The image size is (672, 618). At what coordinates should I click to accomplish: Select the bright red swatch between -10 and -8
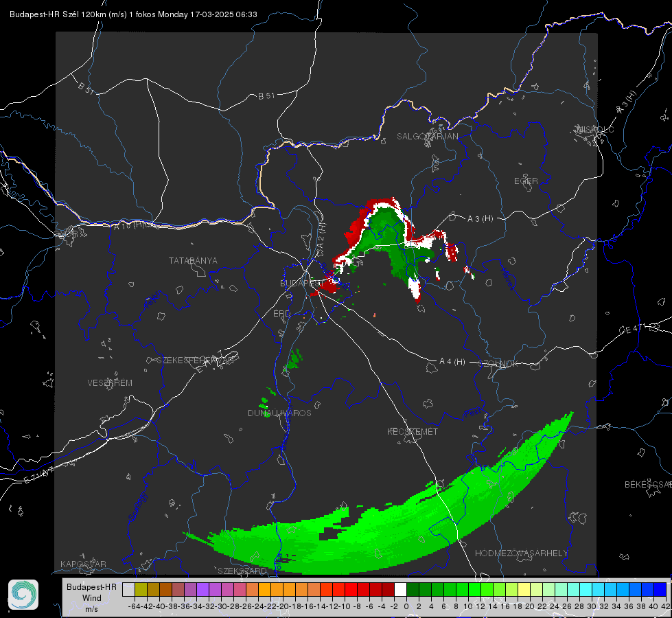pos(351,589)
